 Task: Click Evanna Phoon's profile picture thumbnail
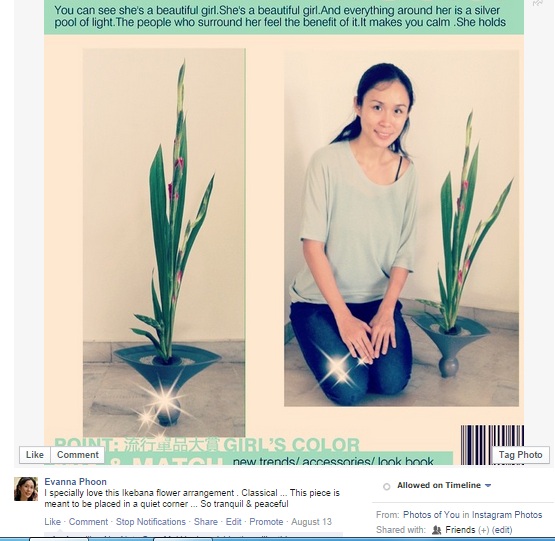(26, 489)
